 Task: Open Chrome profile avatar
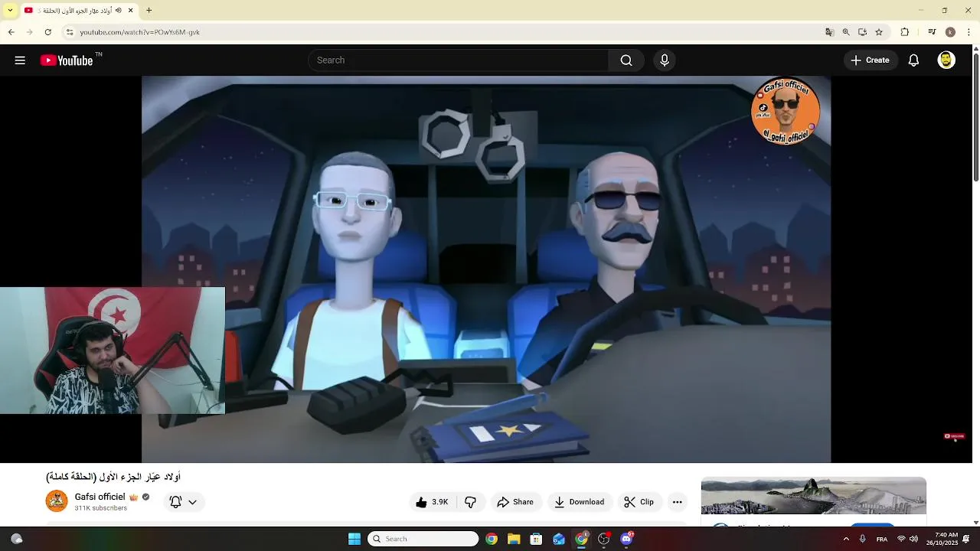[950, 32]
